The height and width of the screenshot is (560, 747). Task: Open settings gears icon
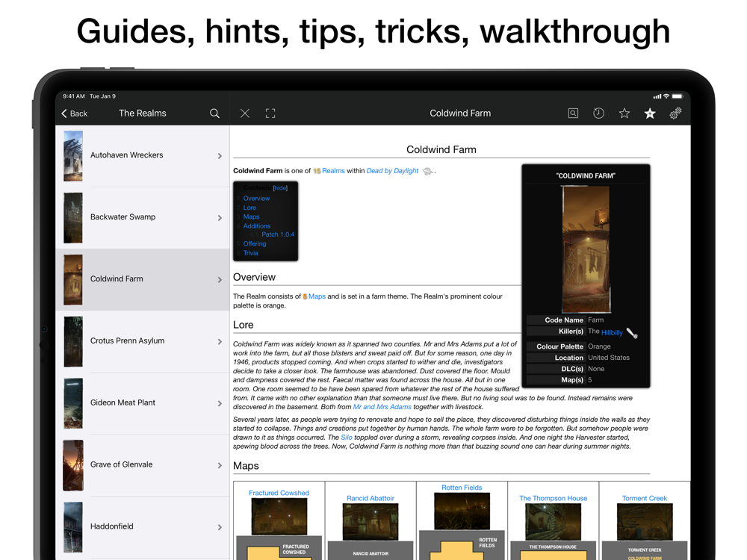coord(675,113)
